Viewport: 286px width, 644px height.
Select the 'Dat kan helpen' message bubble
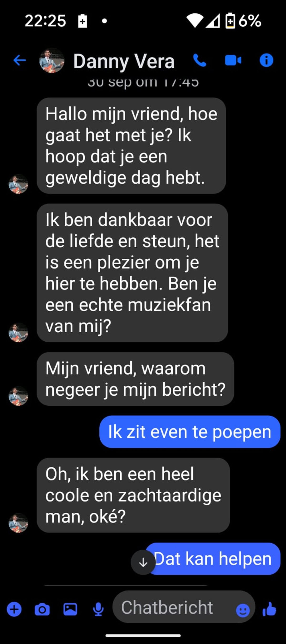coord(213,559)
